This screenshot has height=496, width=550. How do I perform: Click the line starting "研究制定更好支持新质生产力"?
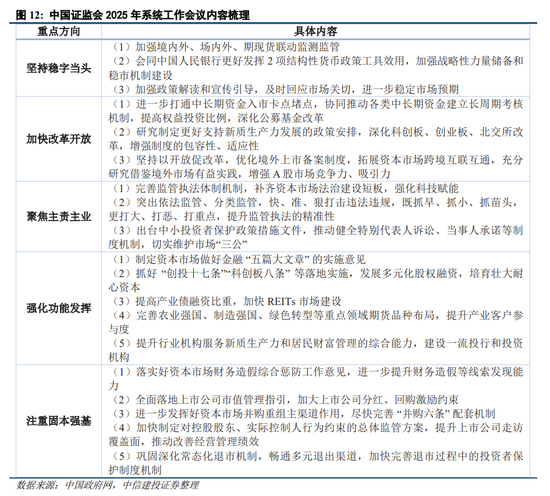point(316,132)
